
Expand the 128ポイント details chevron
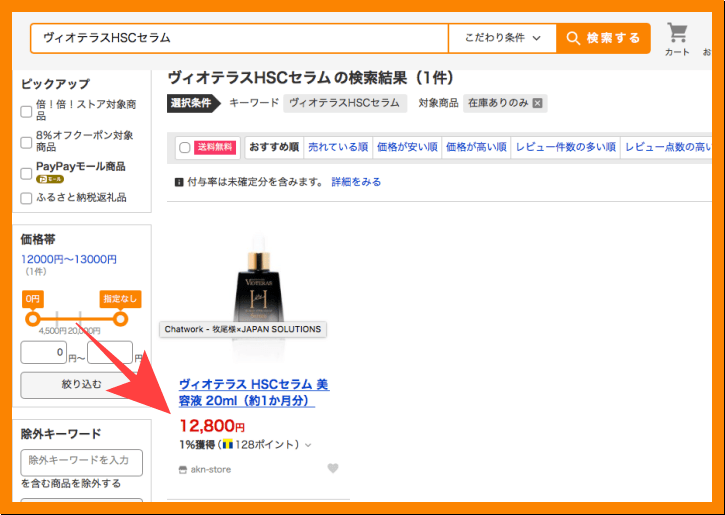pyautogui.click(x=308, y=445)
